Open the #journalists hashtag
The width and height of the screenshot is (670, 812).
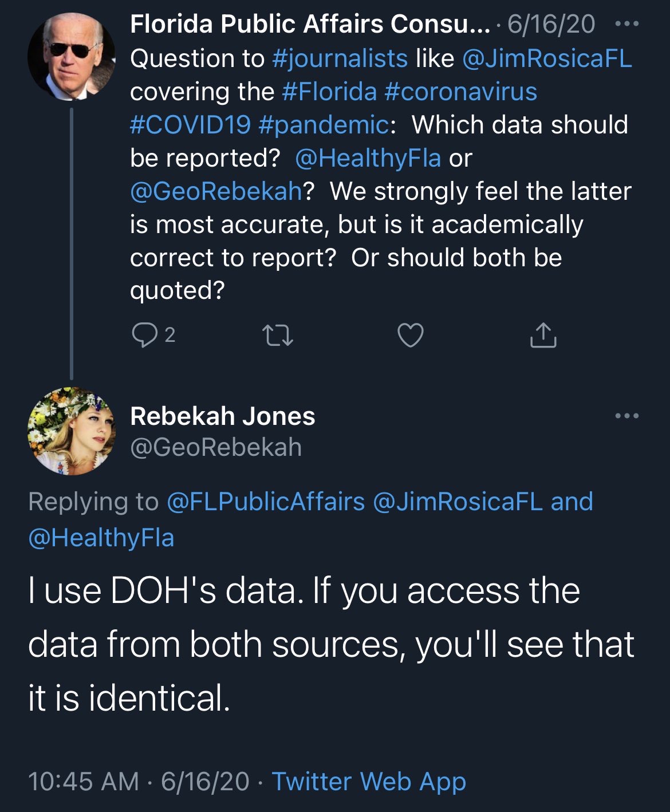point(340,58)
